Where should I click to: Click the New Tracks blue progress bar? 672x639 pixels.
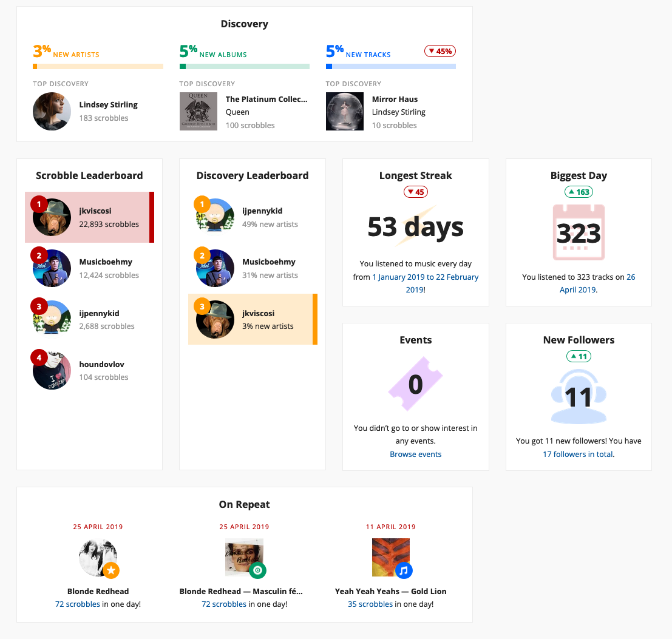point(390,67)
